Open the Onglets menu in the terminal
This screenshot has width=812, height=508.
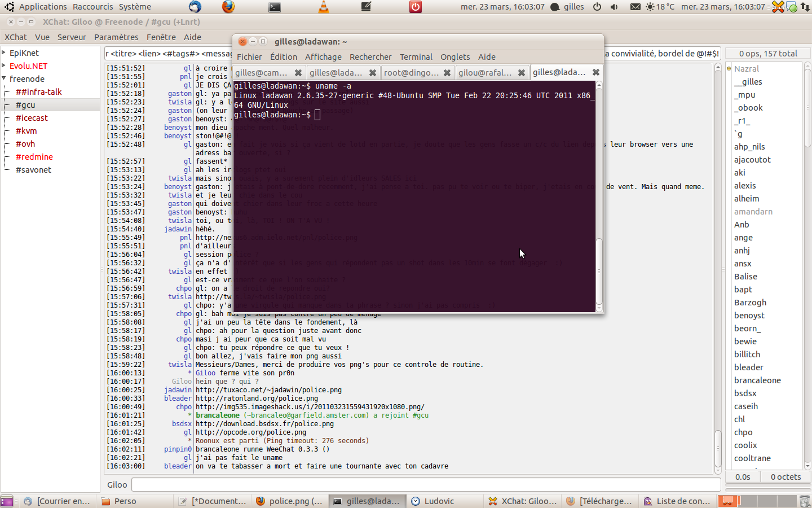click(x=454, y=57)
